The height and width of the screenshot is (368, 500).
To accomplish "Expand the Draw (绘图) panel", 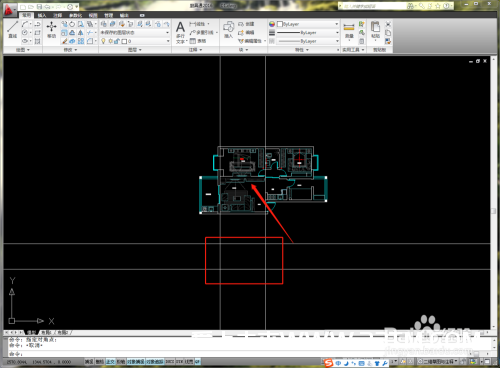I will 23,50.
